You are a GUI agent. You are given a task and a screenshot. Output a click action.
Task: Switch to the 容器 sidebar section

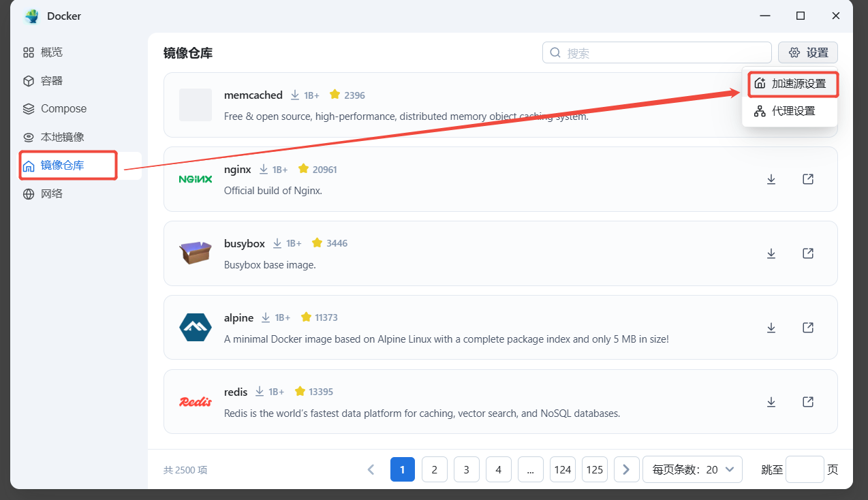pos(52,80)
